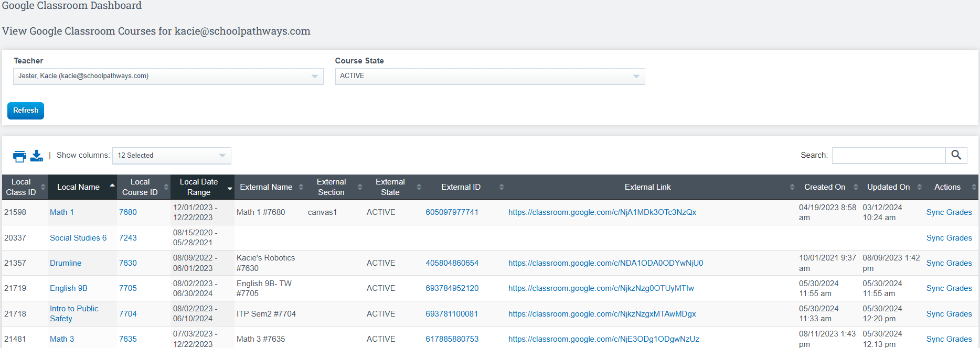
Task: Sort by the External Link column
Action: (x=652, y=187)
